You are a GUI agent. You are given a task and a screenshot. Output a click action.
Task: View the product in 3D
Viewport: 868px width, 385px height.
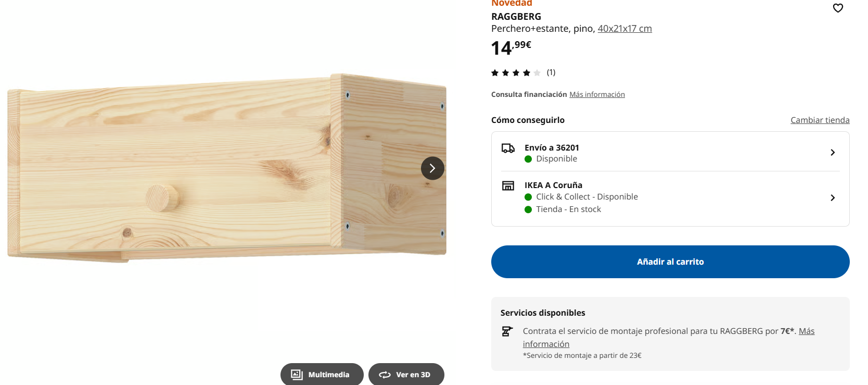(406, 374)
